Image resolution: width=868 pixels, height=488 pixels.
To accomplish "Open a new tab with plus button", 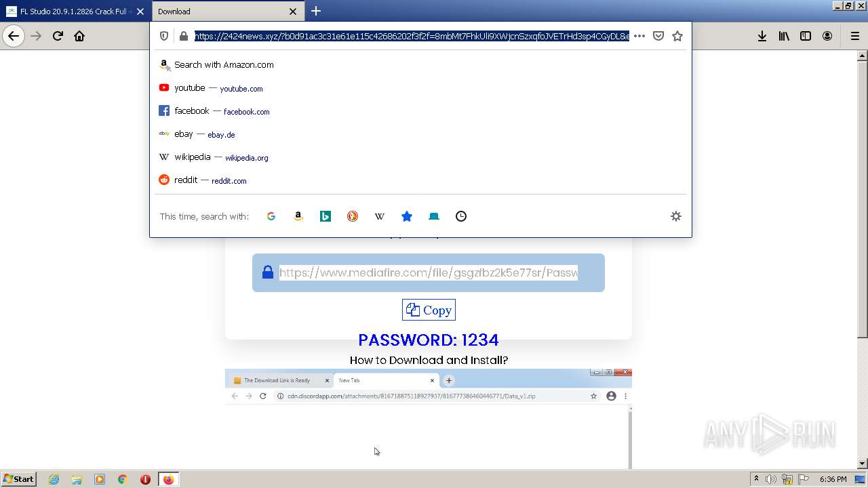I will (316, 11).
